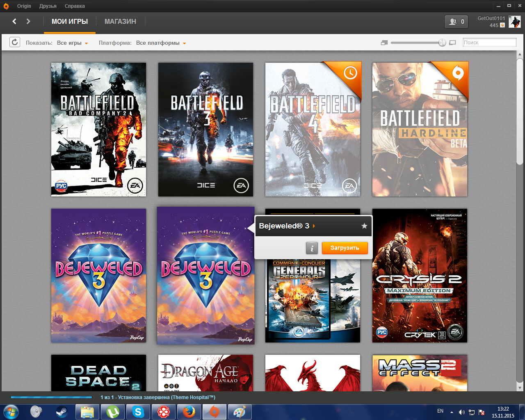Image resolution: width=525 pixels, height=420 pixels.
Task: Expand the 'Все платформы' platform dropdown
Action: pos(161,43)
